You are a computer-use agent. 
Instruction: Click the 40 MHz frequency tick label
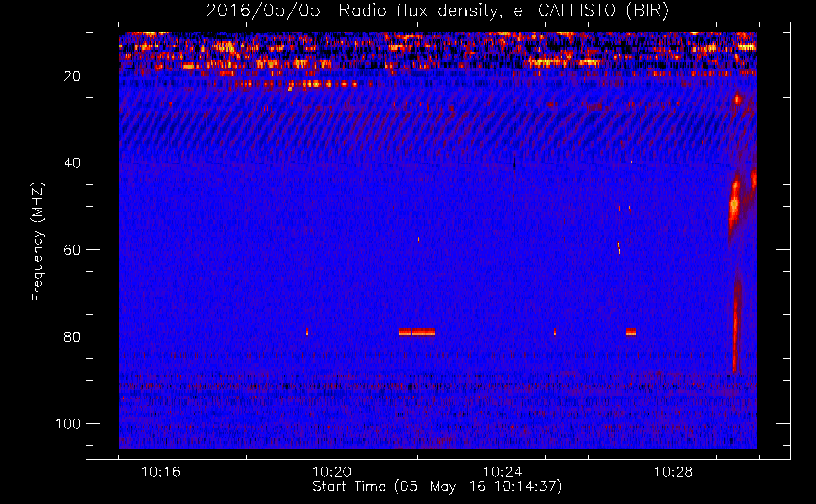point(72,163)
